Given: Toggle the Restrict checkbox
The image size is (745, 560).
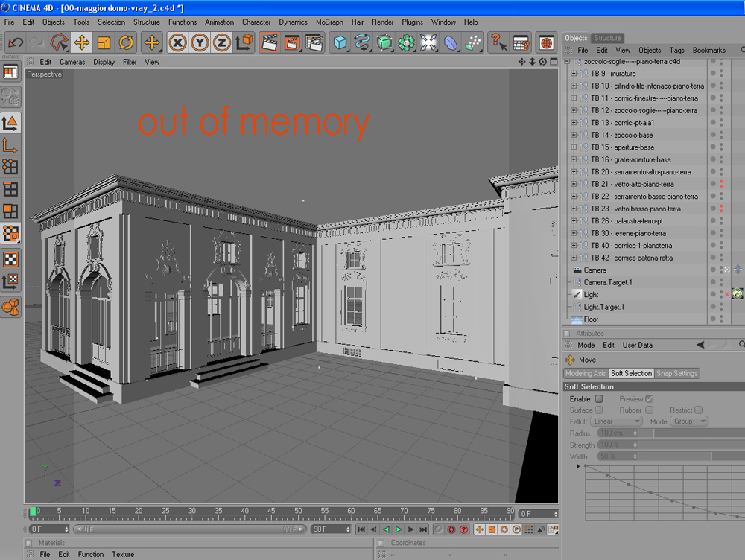Looking at the screenshot, I should point(699,410).
